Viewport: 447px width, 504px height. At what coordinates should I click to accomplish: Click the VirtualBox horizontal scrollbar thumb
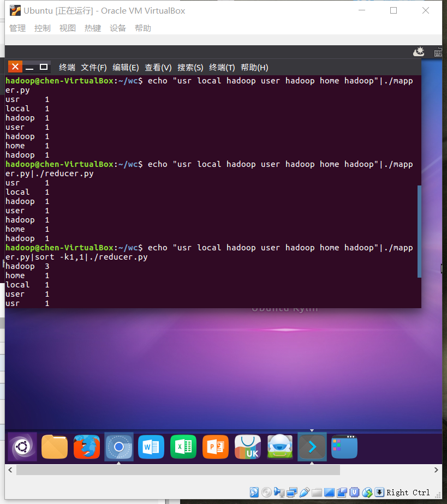click(x=178, y=470)
